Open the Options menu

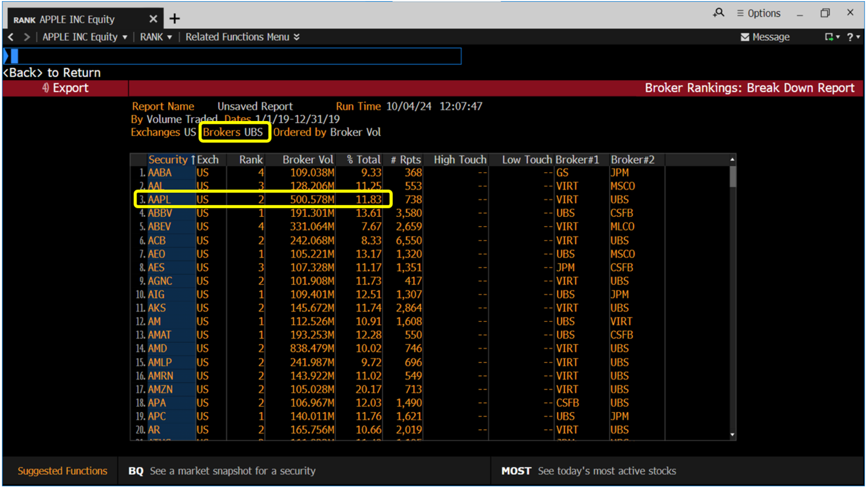click(759, 13)
